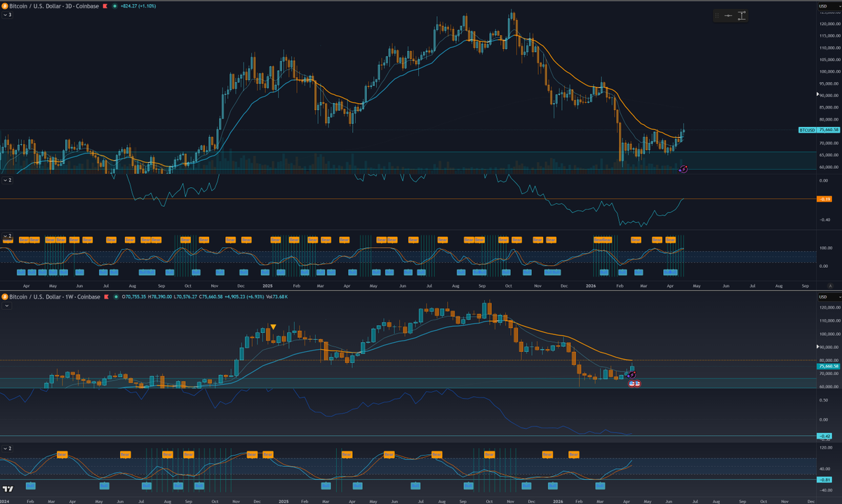
Task: Click the purple lightning icon on 1W chart
Action: (632, 375)
